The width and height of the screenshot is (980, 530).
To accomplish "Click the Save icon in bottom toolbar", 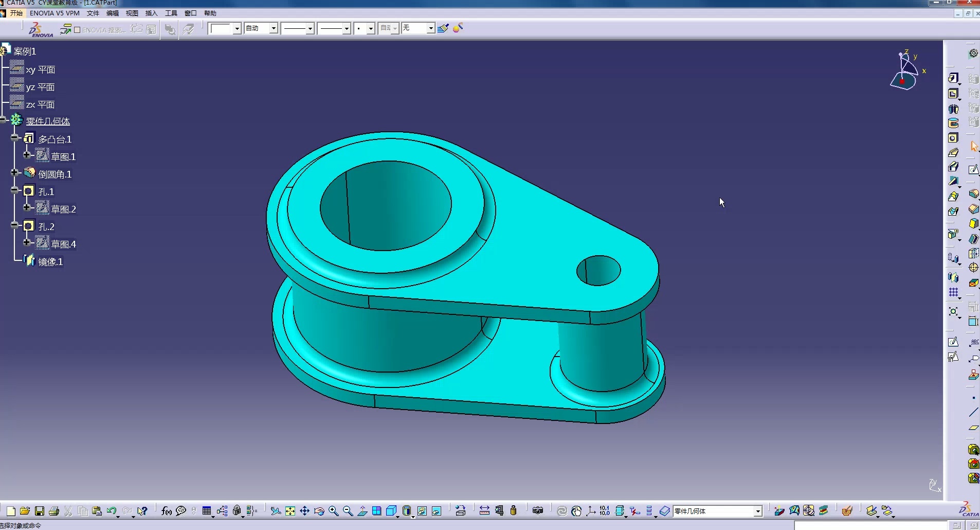I will coord(40,511).
